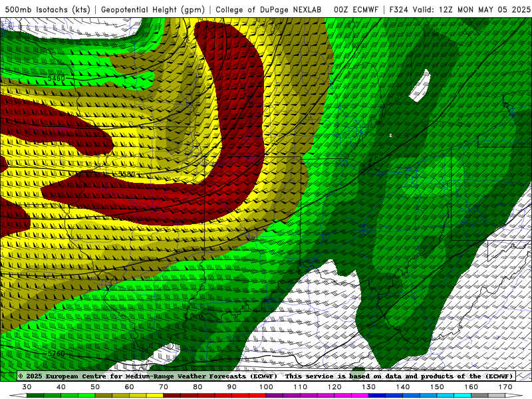Click the 150 value on the color scale
Viewport: 532px width, 399px height.
(437, 387)
